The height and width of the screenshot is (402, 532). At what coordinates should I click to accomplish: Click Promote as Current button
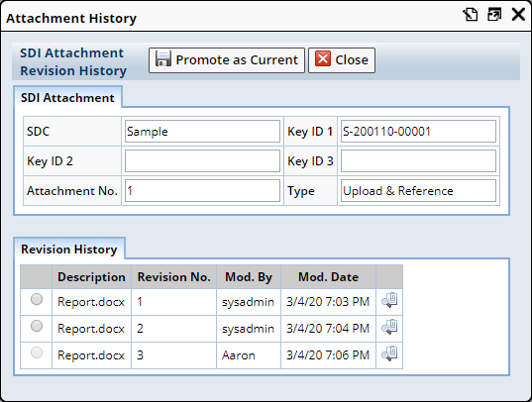[x=227, y=60]
